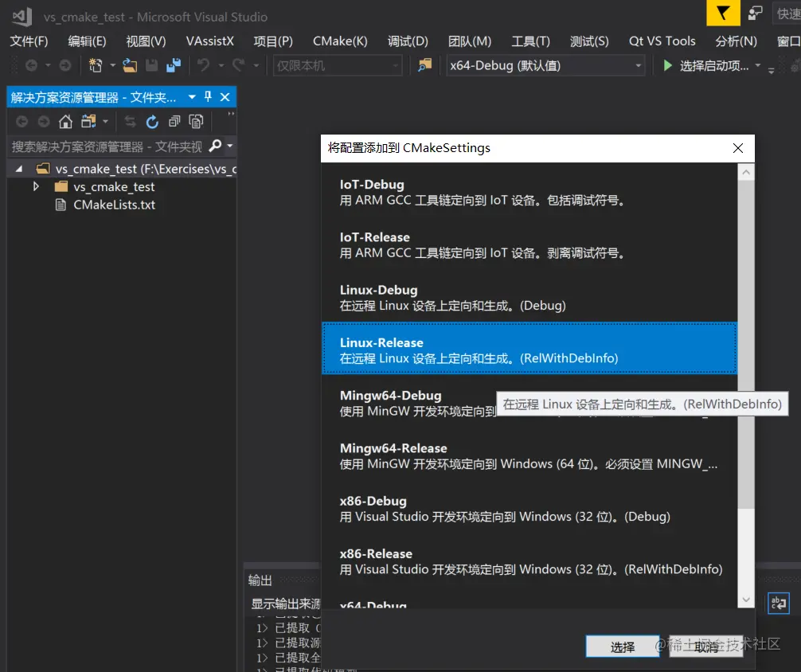The width and height of the screenshot is (801, 672).
Task: Click the 取消 button in dialog
Action: coord(706,647)
